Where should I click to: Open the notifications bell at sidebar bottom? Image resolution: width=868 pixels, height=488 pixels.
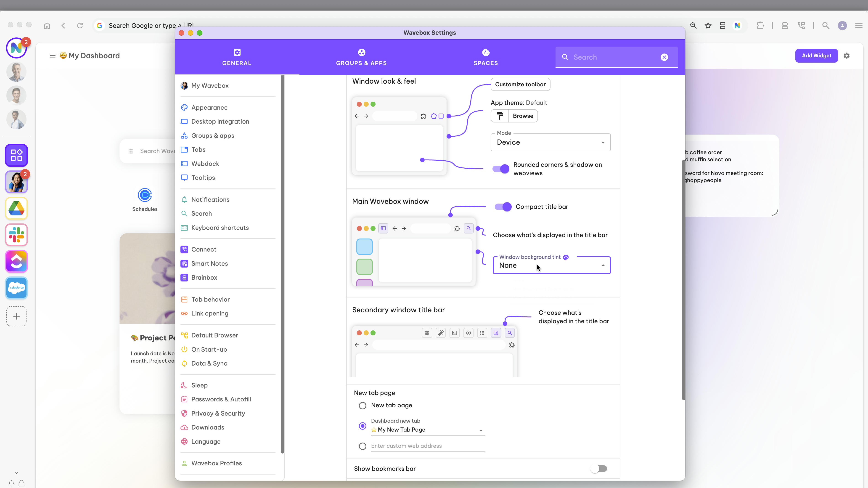coord(11,483)
